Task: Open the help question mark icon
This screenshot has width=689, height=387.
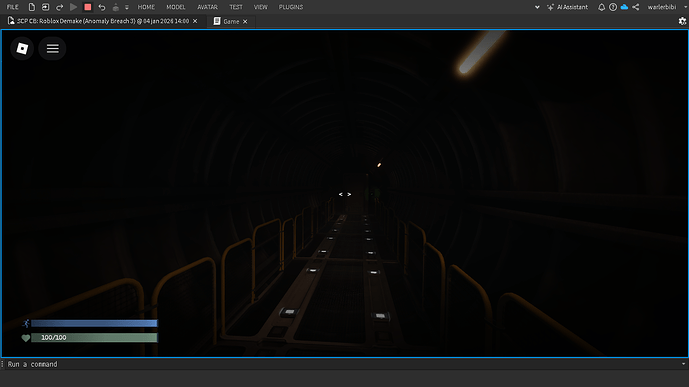Action: [x=613, y=7]
